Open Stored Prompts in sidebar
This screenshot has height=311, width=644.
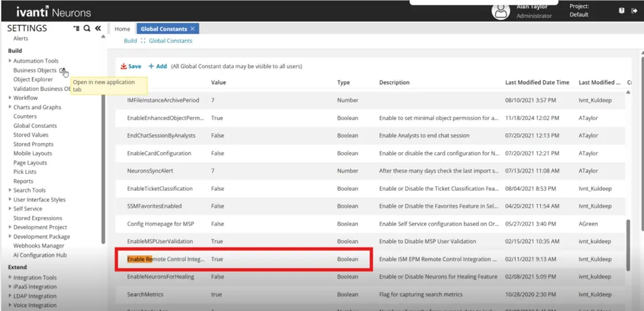[33, 144]
